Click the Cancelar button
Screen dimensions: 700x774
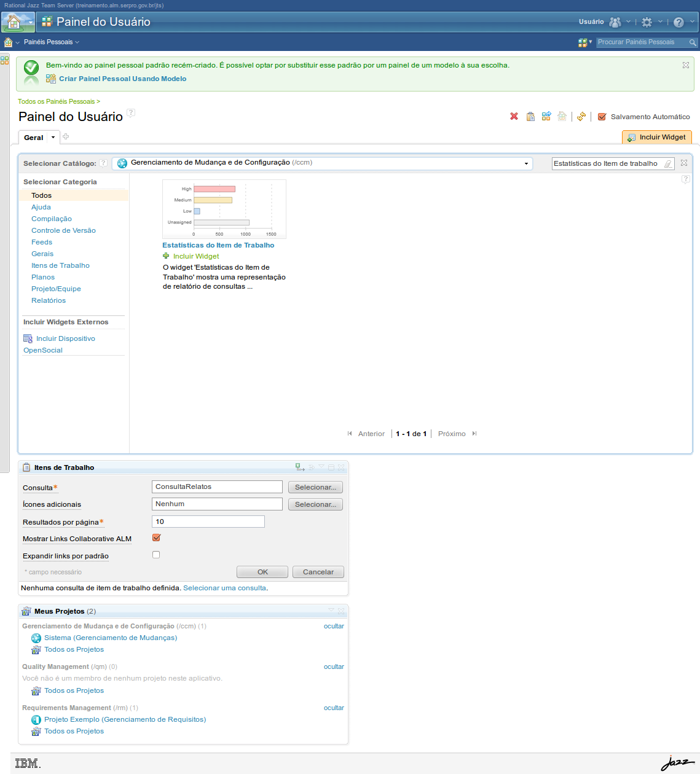[318, 572]
